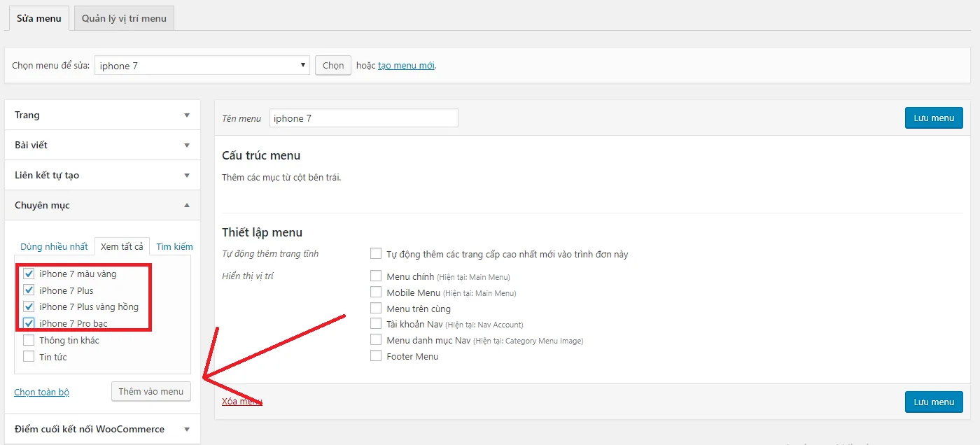
Task: Check the Menu trên cùng location
Action: 376,308
